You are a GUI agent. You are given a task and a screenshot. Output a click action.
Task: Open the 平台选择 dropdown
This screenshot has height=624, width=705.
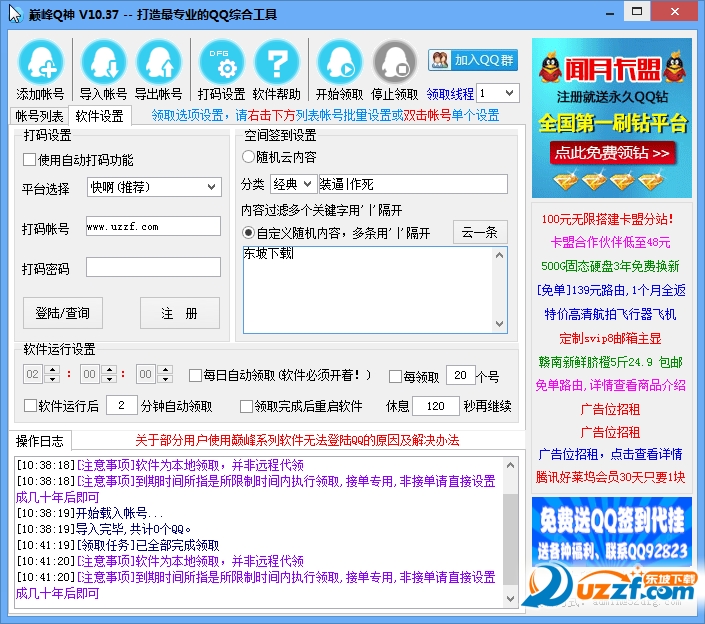click(154, 187)
